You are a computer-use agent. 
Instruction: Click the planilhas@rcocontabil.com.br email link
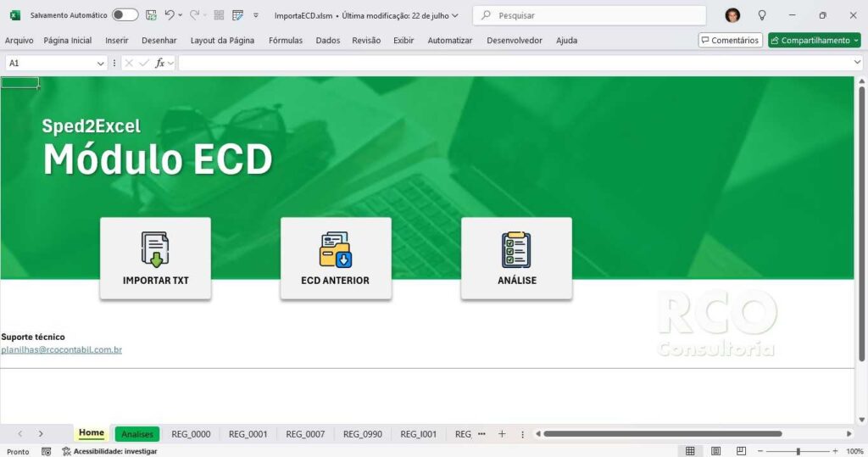tap(61, 349)
